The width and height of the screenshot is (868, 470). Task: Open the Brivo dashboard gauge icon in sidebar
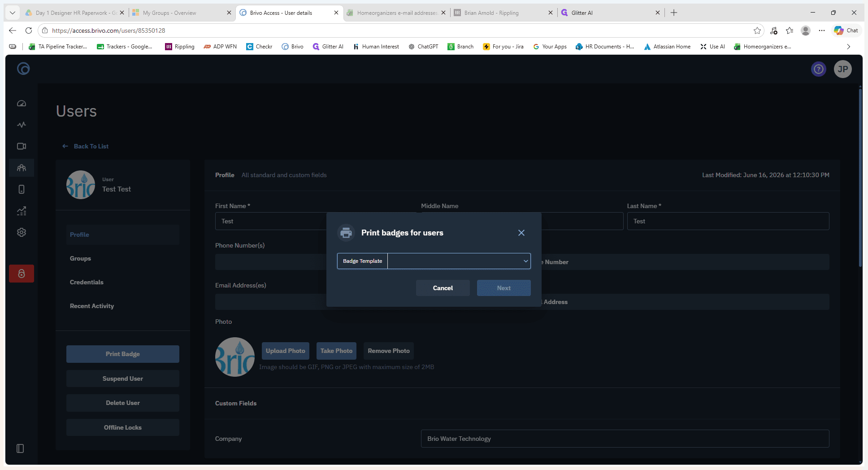22,104
